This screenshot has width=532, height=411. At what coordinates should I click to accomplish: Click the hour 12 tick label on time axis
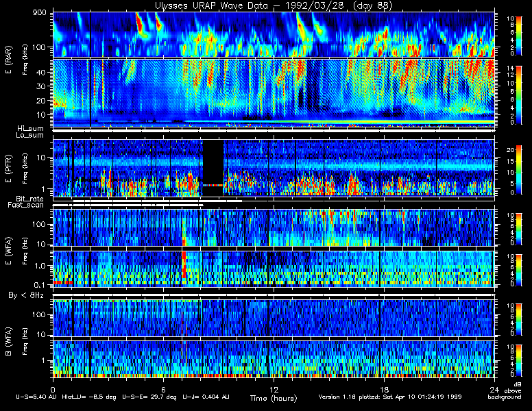coord(274,390)
